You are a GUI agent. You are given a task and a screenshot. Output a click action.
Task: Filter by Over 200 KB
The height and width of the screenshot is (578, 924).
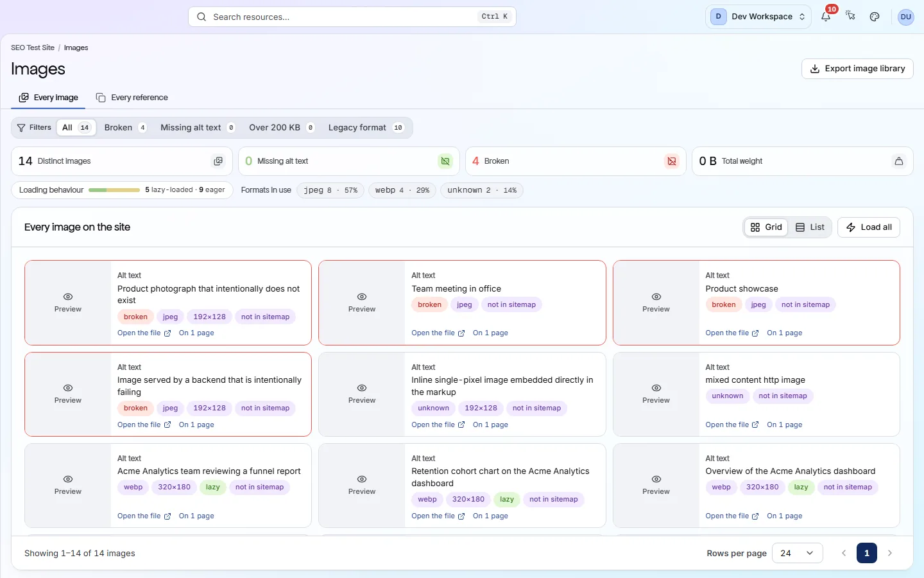tap(282, 128)
